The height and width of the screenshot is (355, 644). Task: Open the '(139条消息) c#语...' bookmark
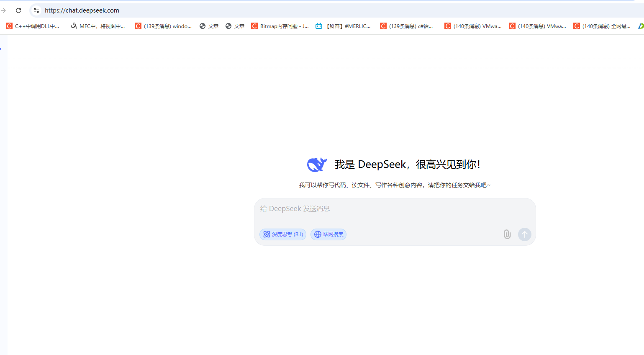coord(406,26)
